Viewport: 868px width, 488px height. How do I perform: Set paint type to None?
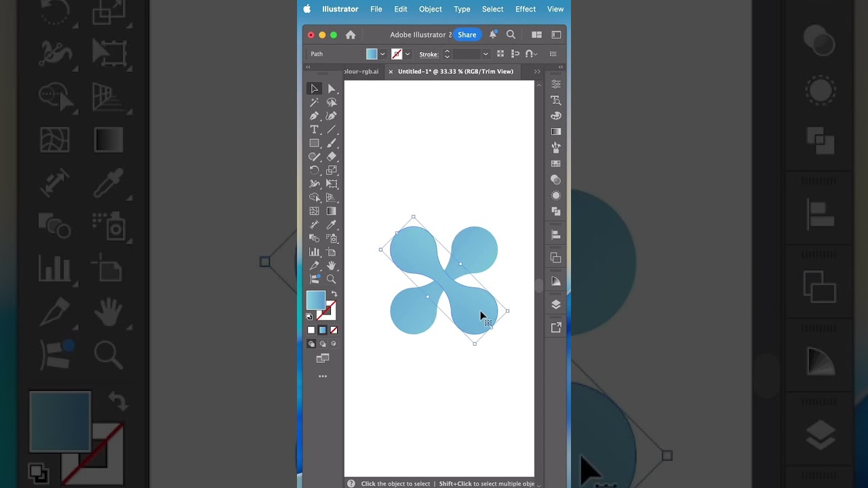click(x=334, y=330)
